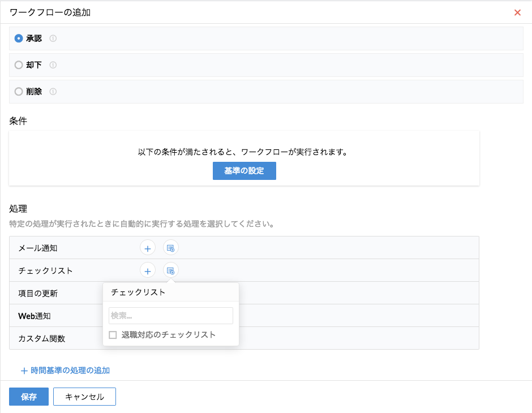Save the workflow with the 保存 button
Image resolution: width=532 pixels, height=413 pixels.
click(29, 397)
